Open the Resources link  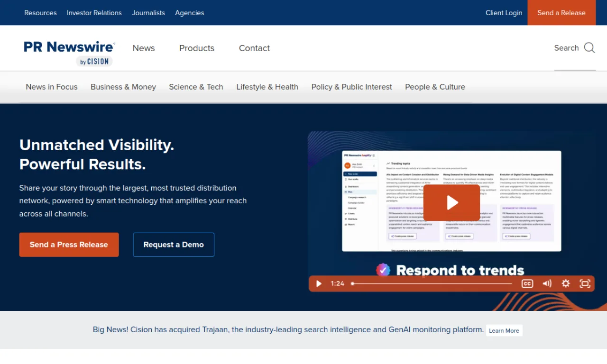[40, 13]
